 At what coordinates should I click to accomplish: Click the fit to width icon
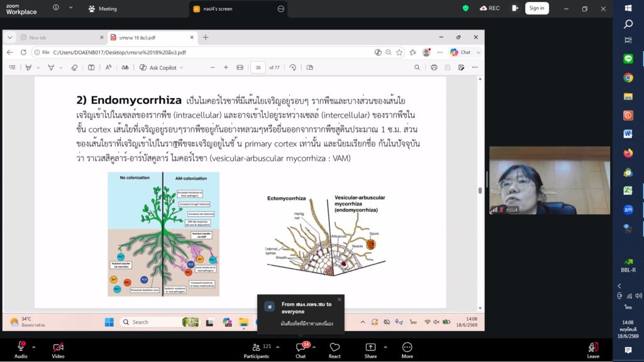tap(240, 67)
